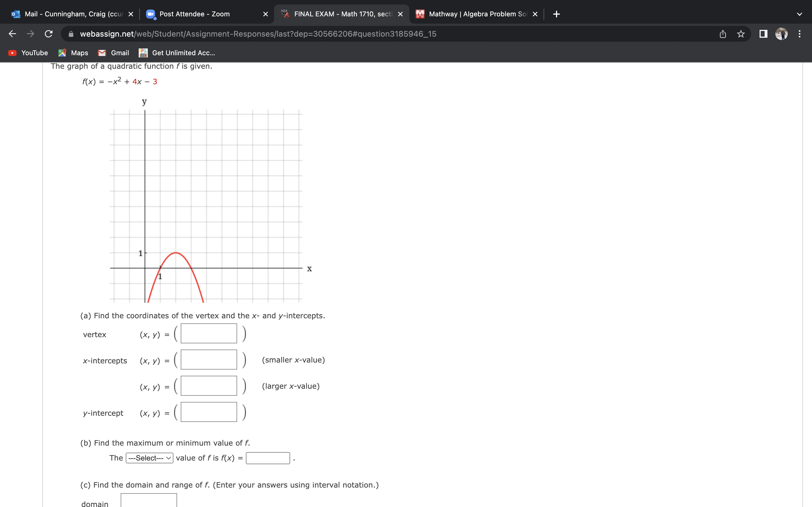812x507 pixels.
Task: Click the site security lock icon
Action: click(x=70, y=34)
